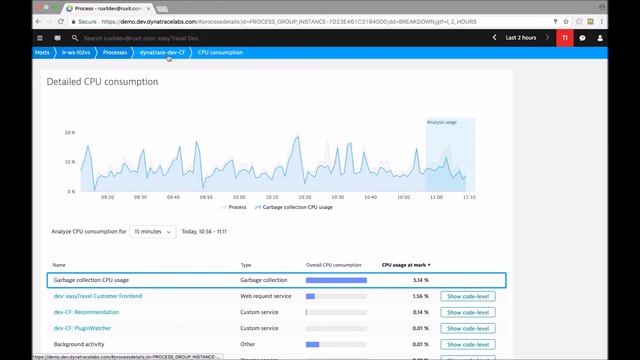Click Name column header
Viewport: 640px width, 360px height.
[x=59, y=265]
